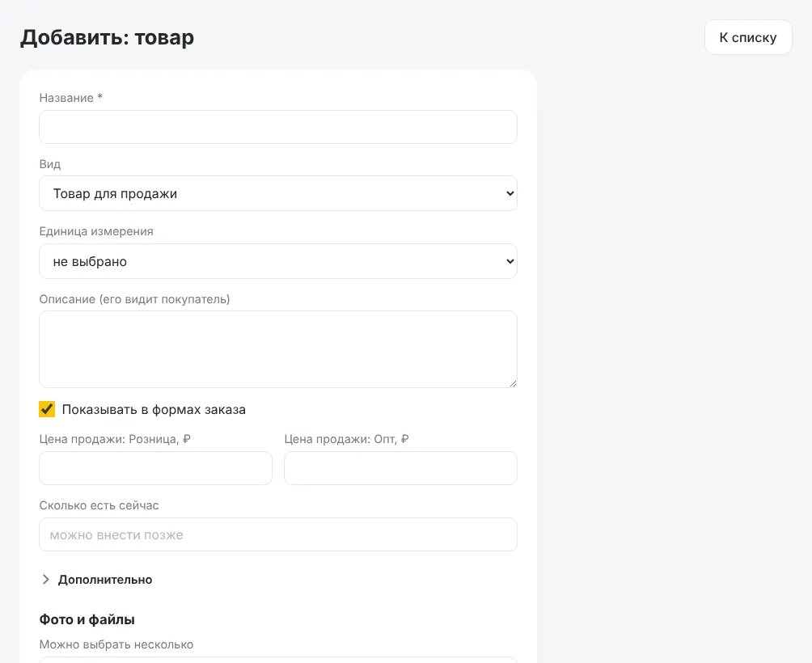The height and width of the screenshot is (663, 812).
Task: Open the Единица измерения dropdown
Action: (278, 261)
